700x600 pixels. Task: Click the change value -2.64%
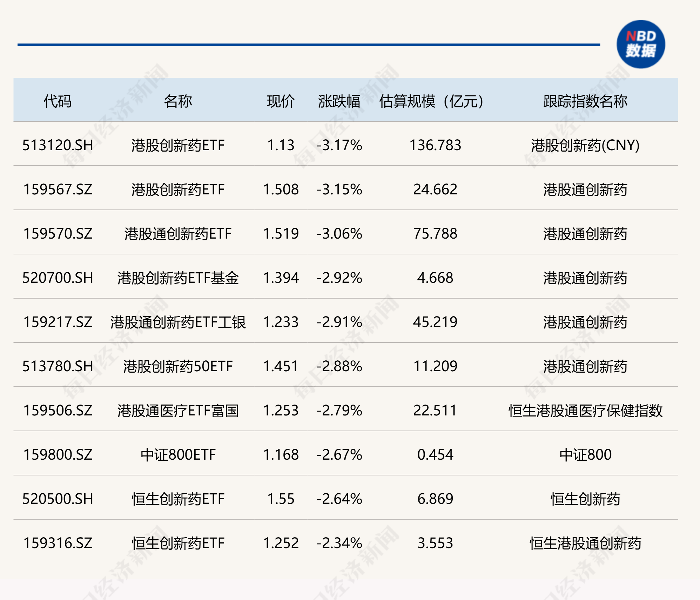[339, 499]
